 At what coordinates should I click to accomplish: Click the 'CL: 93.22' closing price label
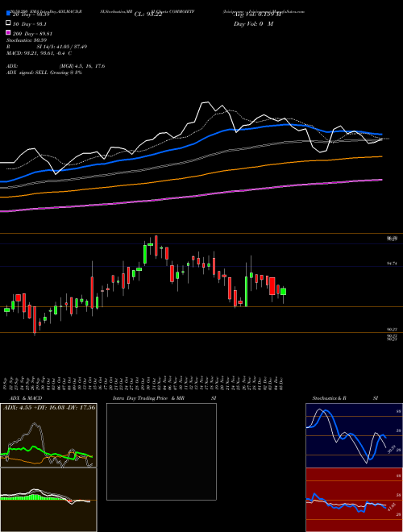[x=148, y=15]
